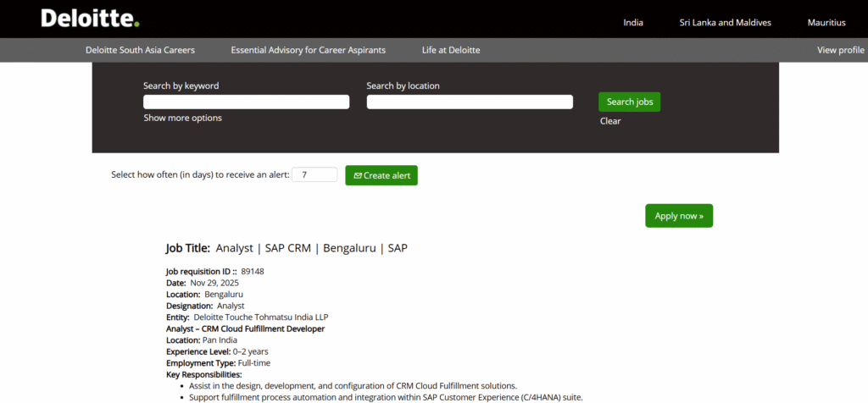This screenshot has height=403, width=868.
Task: Open the Deloitte South Asia Careers menu
Action: coord(140,50)
